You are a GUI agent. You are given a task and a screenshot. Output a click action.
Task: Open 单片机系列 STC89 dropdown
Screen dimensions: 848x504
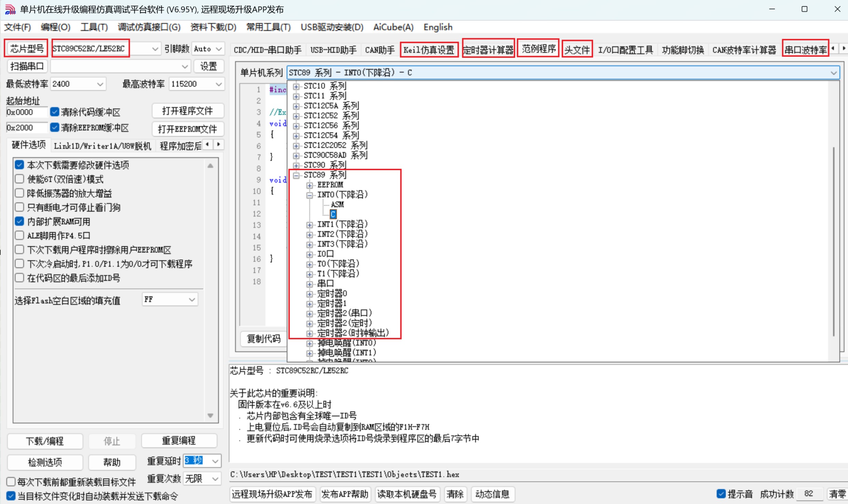point(833,73)
